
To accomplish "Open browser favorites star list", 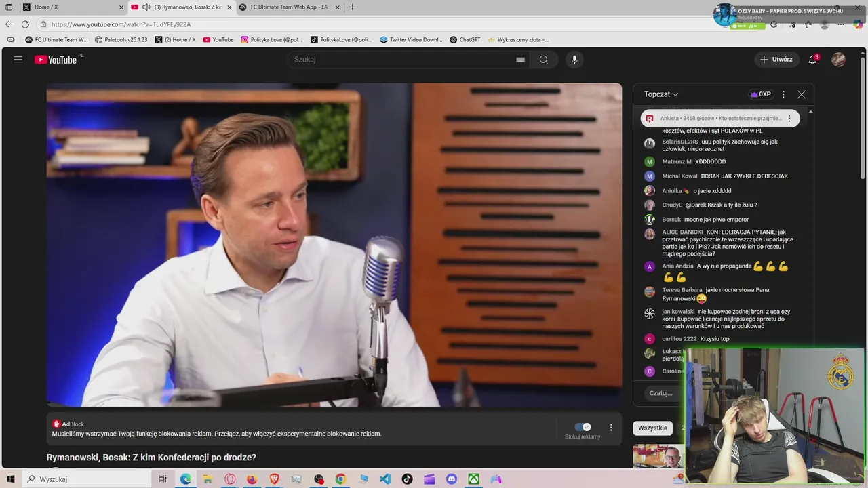I will (808, 24).
